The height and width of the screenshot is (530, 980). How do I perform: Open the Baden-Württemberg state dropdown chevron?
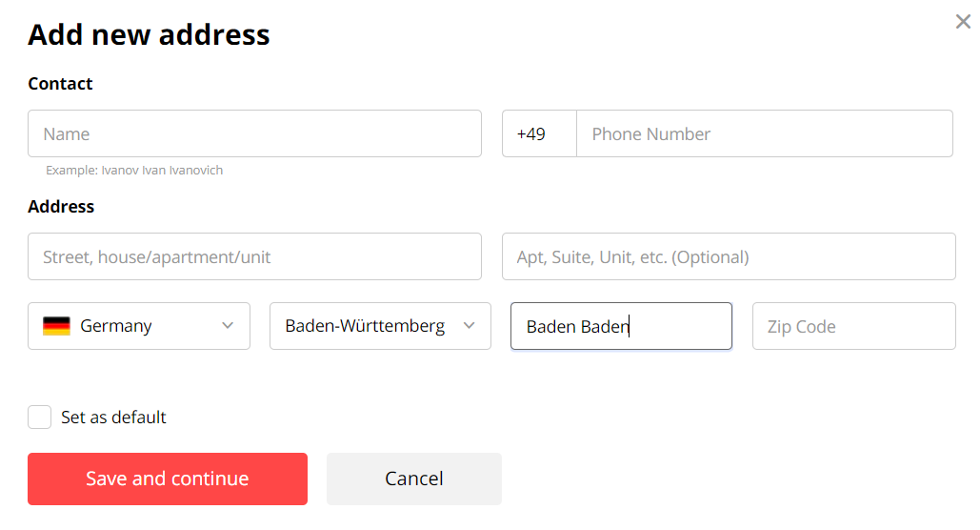click(x=469, y=325)
